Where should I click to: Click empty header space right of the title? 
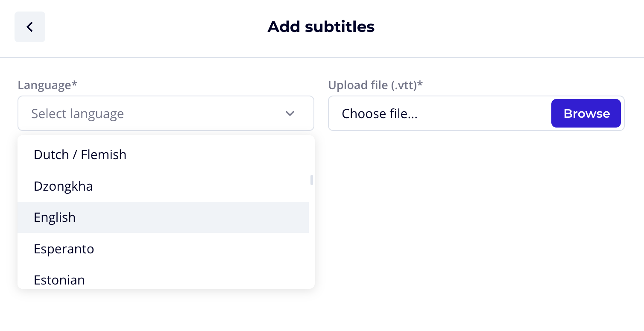[x=512, y=27]
